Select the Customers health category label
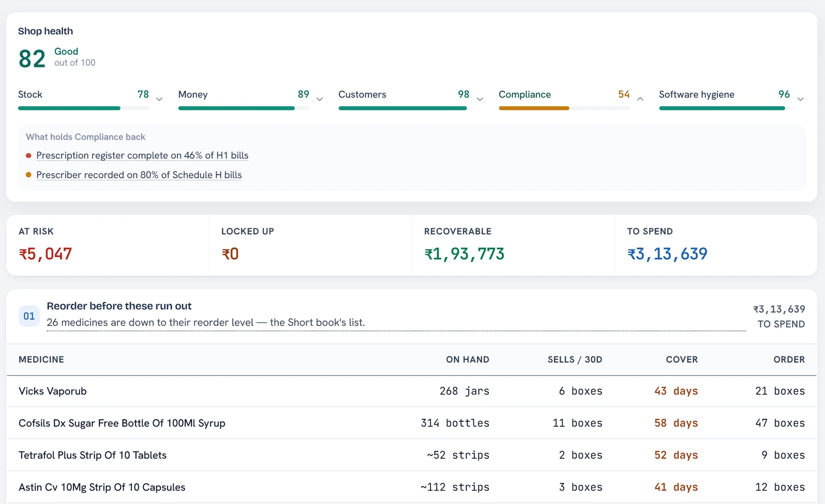 (x=362, y=94)
